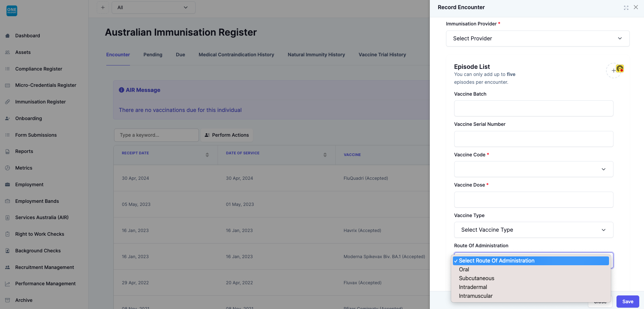Click the 'Type a keyword...' search box

click(157, 135)
